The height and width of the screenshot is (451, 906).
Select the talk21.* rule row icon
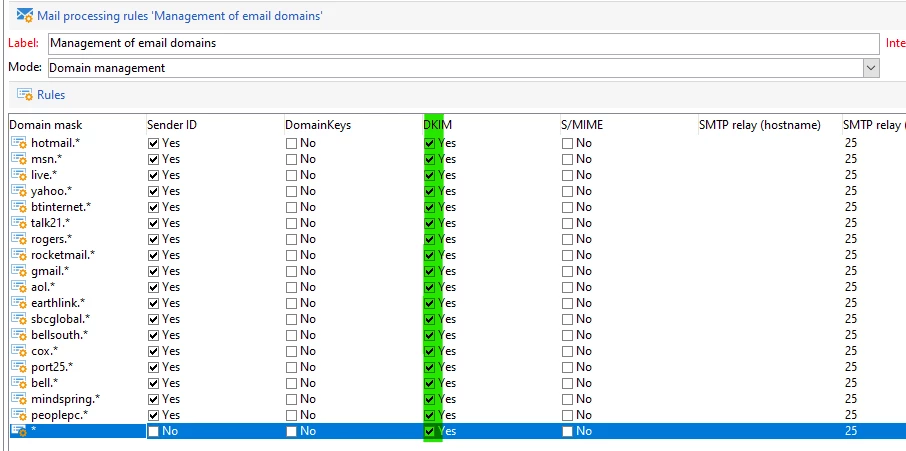19,223
